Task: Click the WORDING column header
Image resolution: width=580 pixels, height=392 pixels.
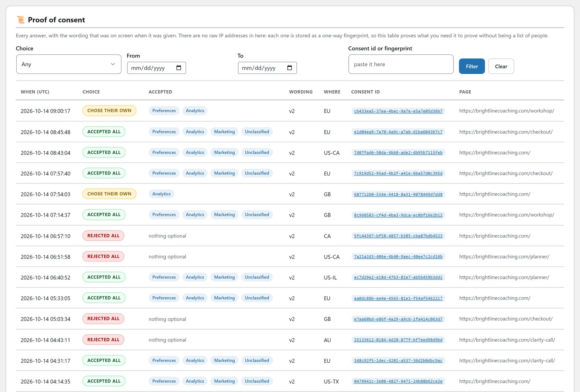Action: click(x=301, y=92)
